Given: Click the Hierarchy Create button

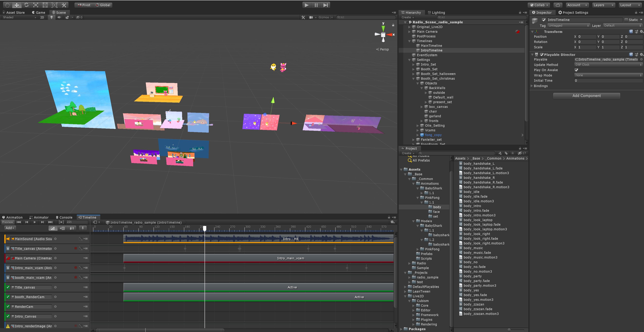Looking at the screenshot, I should coord(407,17).
